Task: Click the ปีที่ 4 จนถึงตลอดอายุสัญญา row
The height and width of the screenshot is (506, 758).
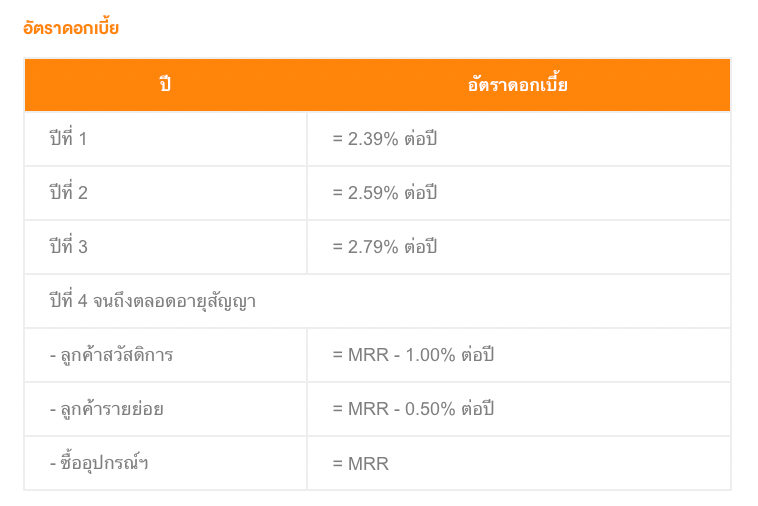Action: pyautogui.click(x=377, y=301)
